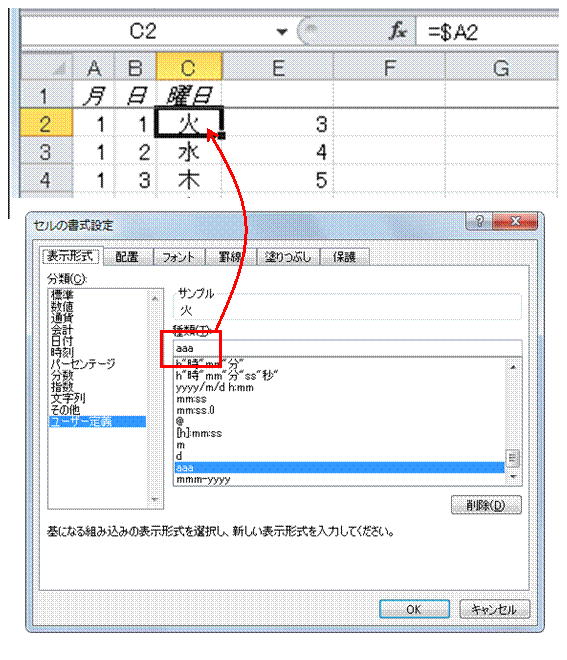The image size is (567, 660).
Task: Click format list scrollbar down arrow
Action: coord(513,477)
